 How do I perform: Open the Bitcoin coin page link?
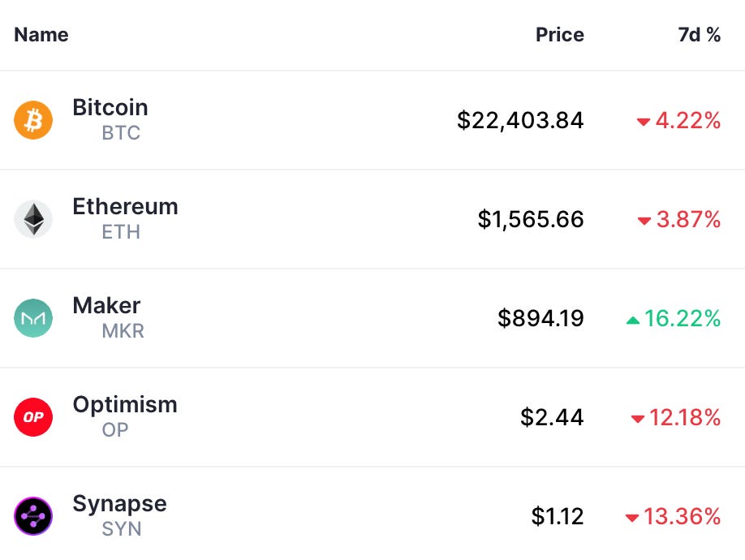click(x=110, y=108)
